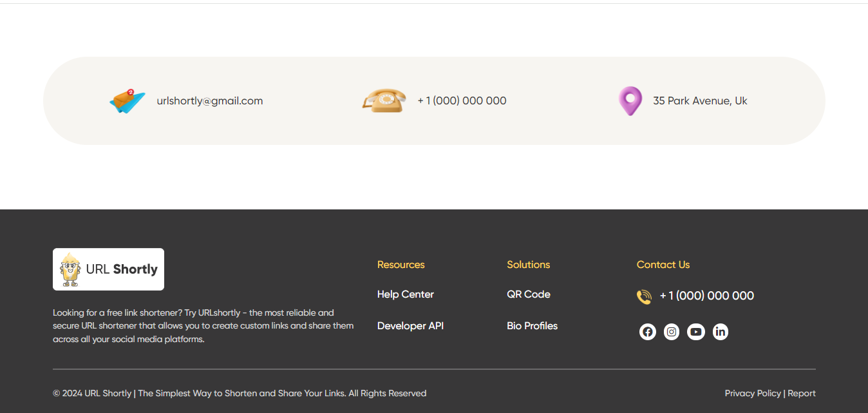This screenshot has height=413, width=868.
Task: Select the 35 Park Avenue address text
Action: (x=700, y=101)
